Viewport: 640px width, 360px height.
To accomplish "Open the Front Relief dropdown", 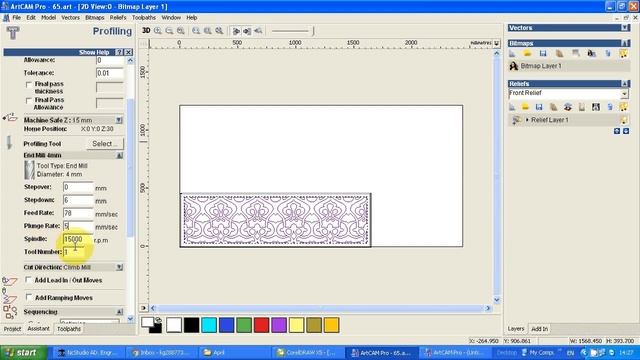I will coord(624,94).
